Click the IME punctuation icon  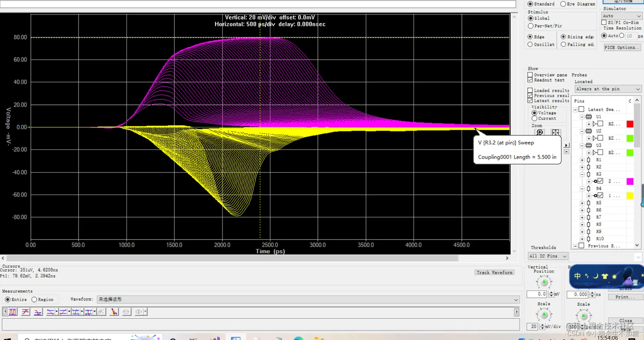coord(587,276)
